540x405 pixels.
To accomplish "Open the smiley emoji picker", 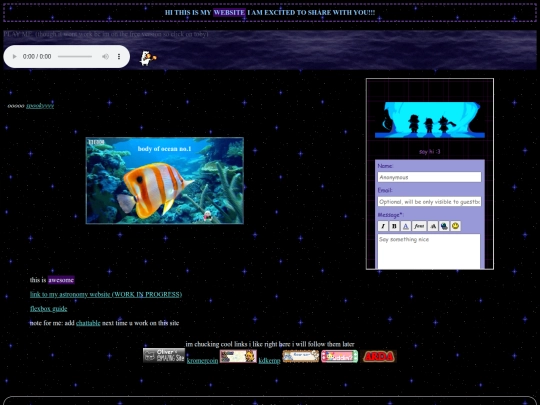I will (x=456, y=226).
